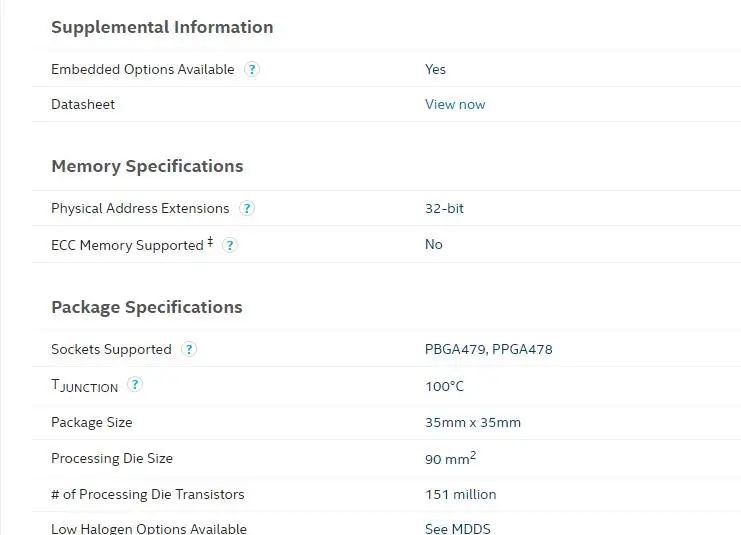This screenshot has height=535, width=741.
Task: Click the 'Datasheet' row label
Action: coord(83,104)
